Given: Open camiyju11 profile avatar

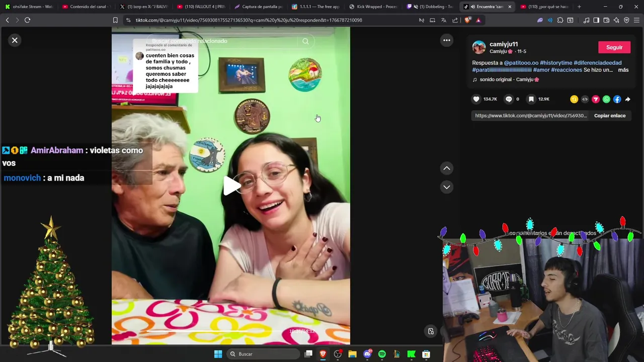Looking at the screenshot, I should (x=479, y=47).
